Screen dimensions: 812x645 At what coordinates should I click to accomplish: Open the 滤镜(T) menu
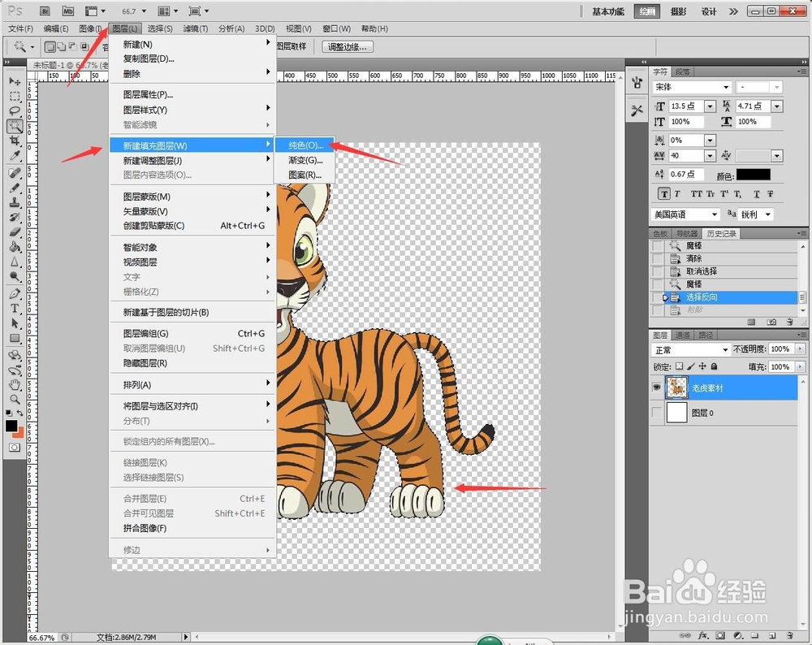[x=195, y=28]
